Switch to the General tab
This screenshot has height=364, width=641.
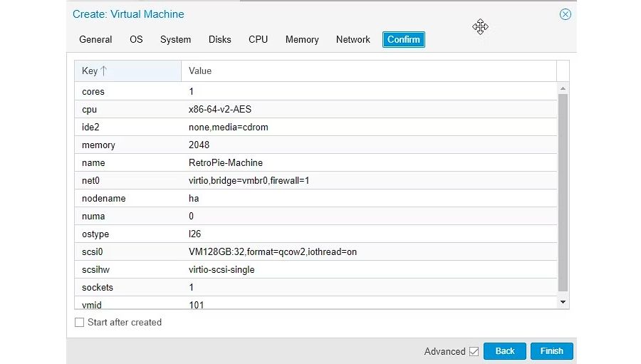coord(95,40)
